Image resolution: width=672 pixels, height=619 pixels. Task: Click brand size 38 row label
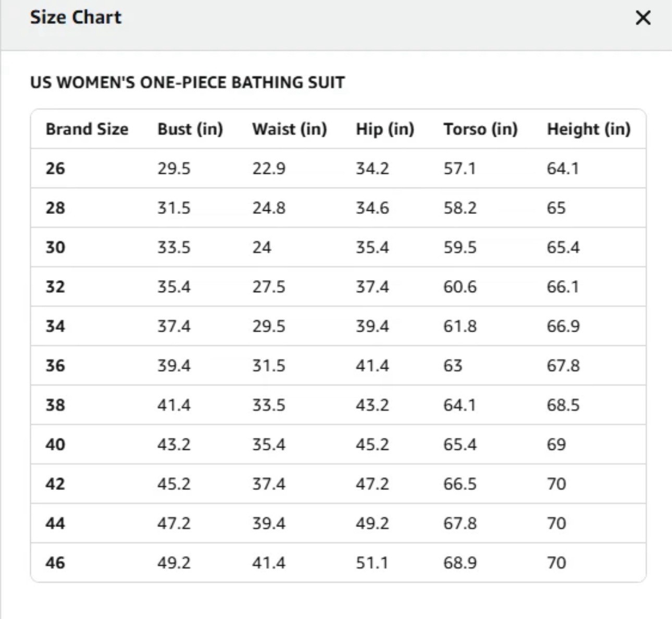click(x=55, y=405)
